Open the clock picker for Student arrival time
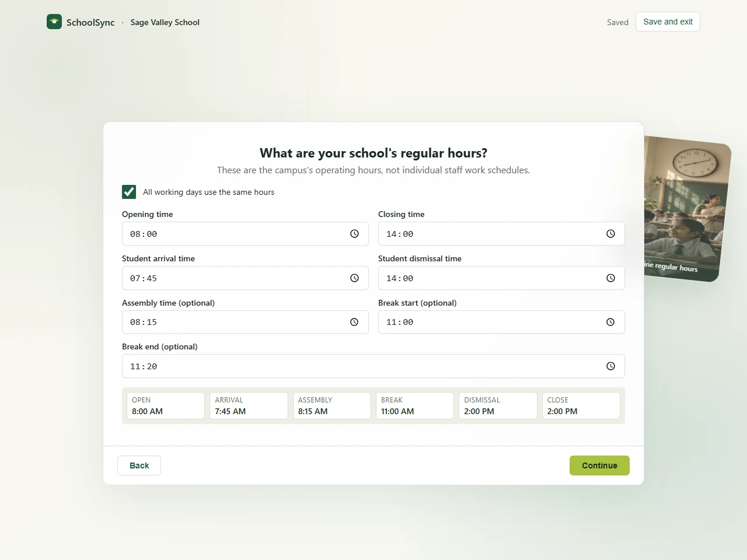Viewport: 747px width, 560px height. [354, 278]
